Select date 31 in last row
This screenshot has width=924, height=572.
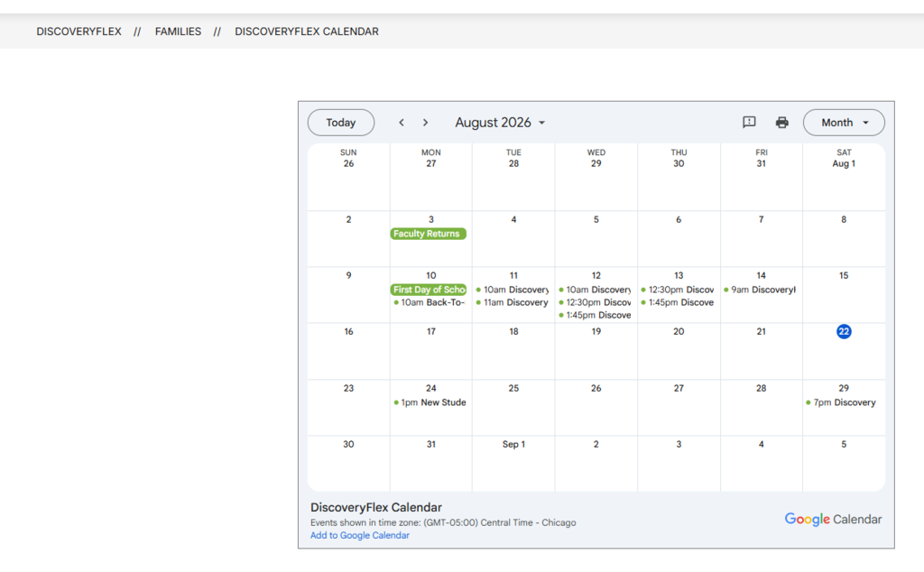click(x=431, y=444)
